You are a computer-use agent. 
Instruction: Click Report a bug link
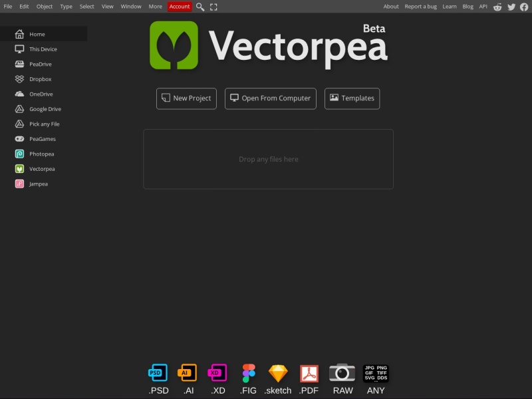coord(420,7)
